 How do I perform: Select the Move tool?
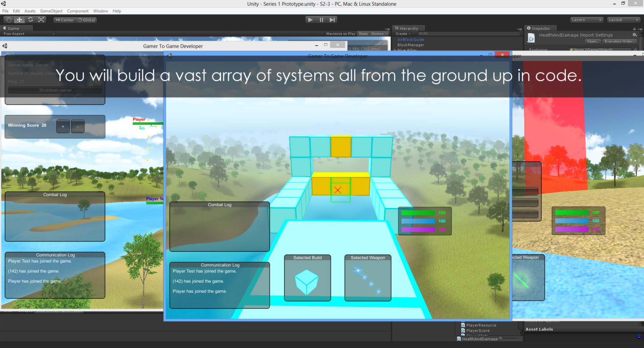[19, 20]
